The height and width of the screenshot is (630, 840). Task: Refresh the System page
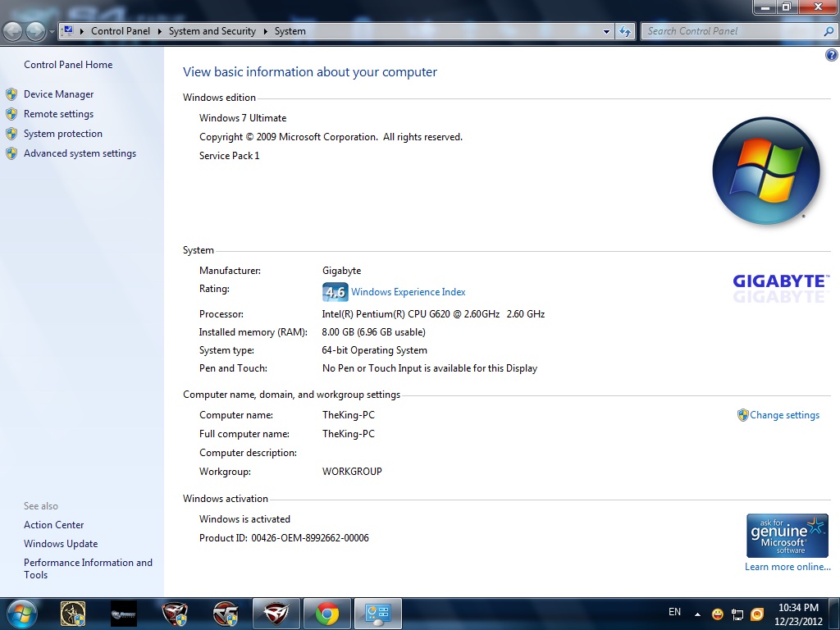[x=624, y=32]
